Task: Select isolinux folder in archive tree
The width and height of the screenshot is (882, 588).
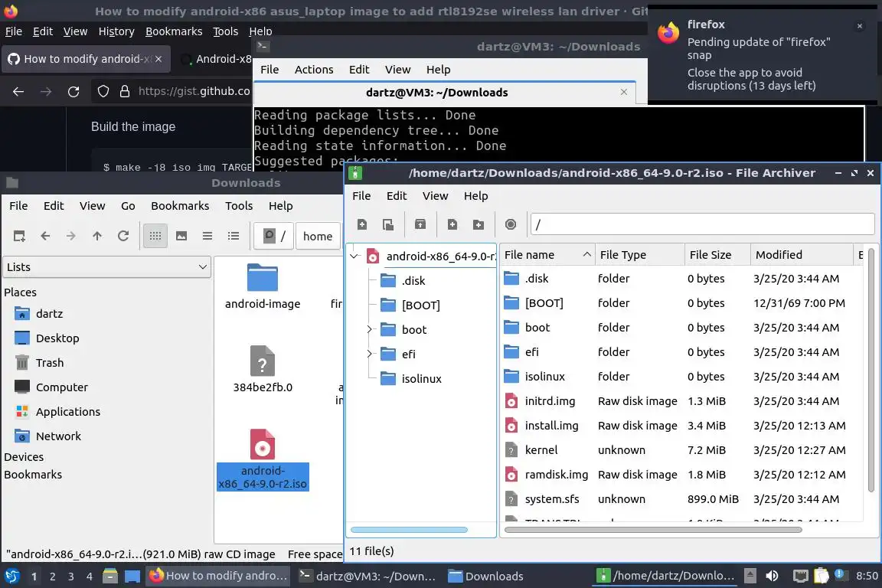Action: pos(421,379)
